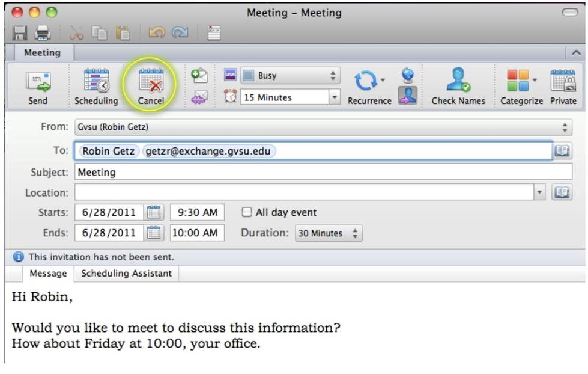Click the Save floppy disk icon
Viewport: 588px width, 374px height.
pos(20,33)
